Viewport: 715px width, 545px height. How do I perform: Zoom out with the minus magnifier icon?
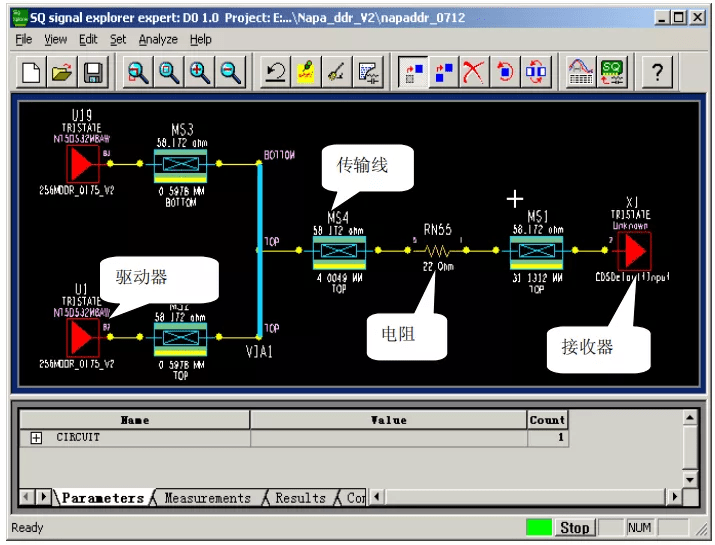pyautogui.click(x=230, y=72)
